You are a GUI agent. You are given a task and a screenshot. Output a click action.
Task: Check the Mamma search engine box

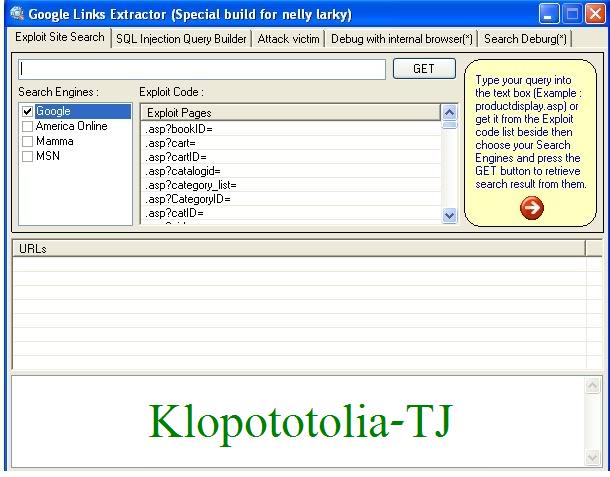click(27, 141)
